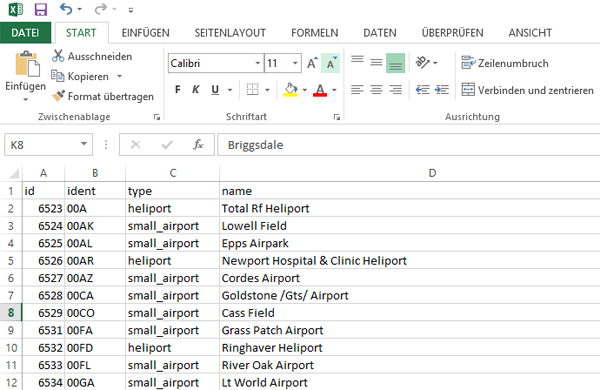Image resolution: width=600 pixels, height=390 pixels.
Task: Click the formula bar containing Briggsdale
Action: [409, 145]
